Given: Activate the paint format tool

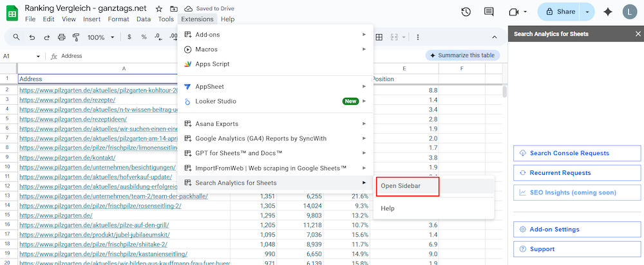Looking at the screenshot, I should (x=76, y=37).
